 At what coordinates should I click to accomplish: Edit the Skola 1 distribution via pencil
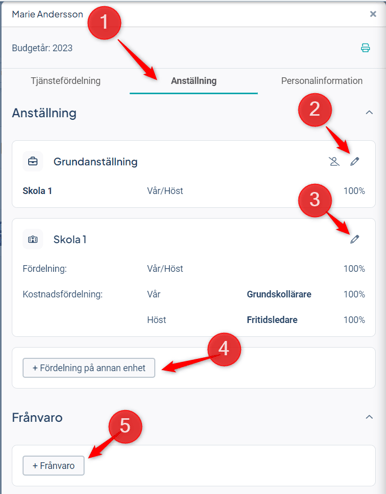pos(355,239)
